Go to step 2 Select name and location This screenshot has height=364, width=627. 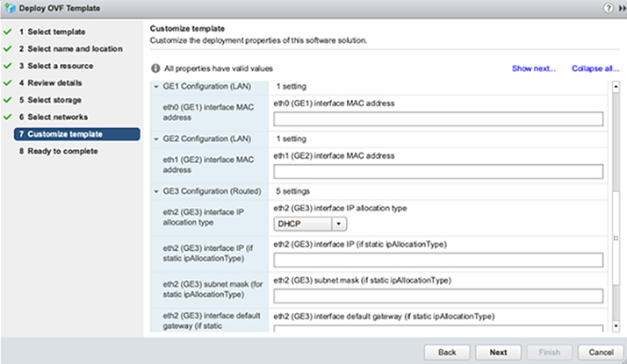(70, 49)
